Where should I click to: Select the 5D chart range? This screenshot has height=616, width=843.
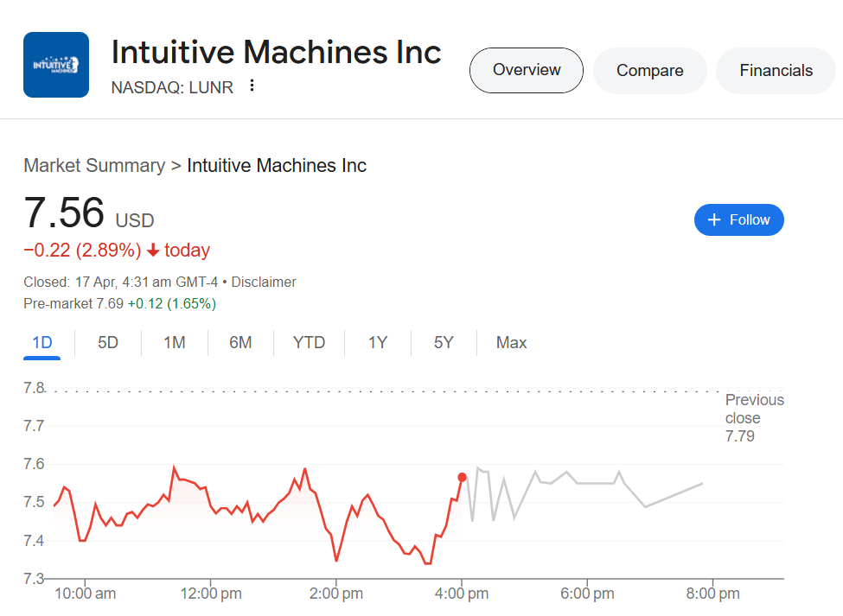click(108, 343)
